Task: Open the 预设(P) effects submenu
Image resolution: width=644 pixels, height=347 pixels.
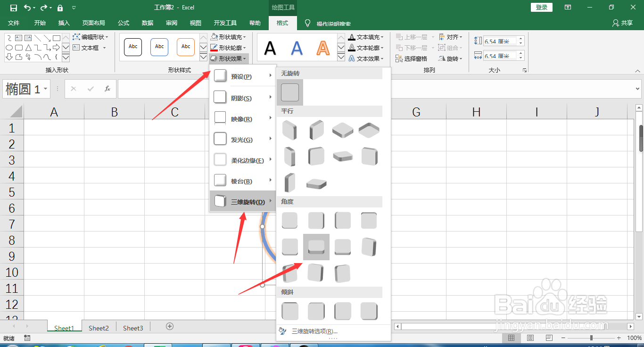Action: pos(242,76)
